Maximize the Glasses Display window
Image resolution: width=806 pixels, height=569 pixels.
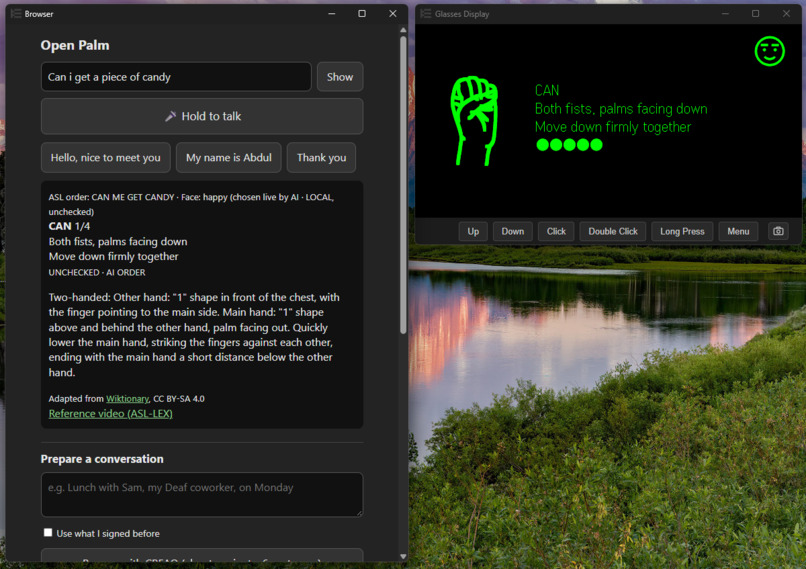755,14
